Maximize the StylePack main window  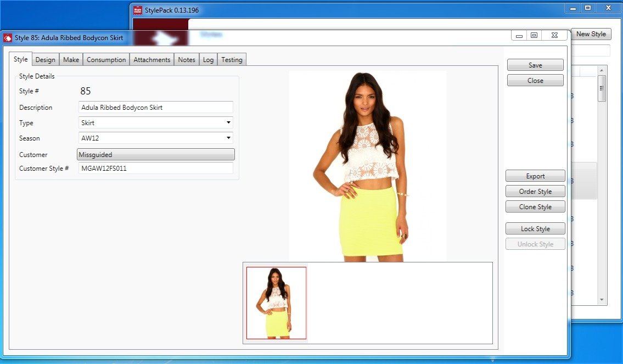pyautogui.click(x=588, y=8)
